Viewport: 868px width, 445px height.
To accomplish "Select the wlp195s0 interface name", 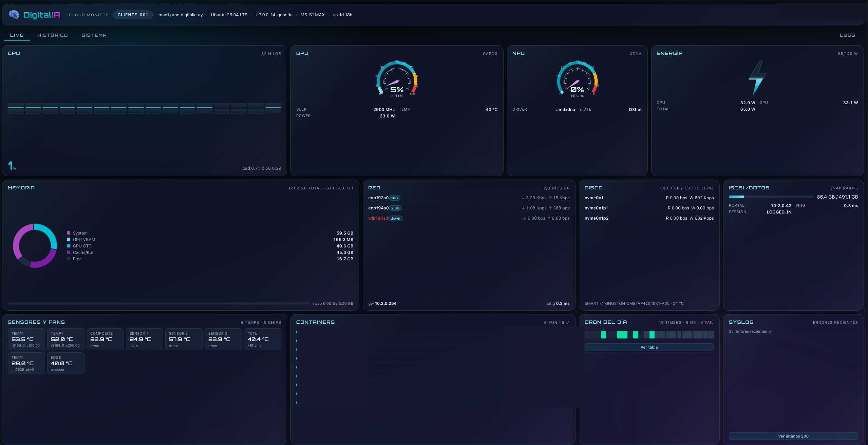I will point(378,218).
